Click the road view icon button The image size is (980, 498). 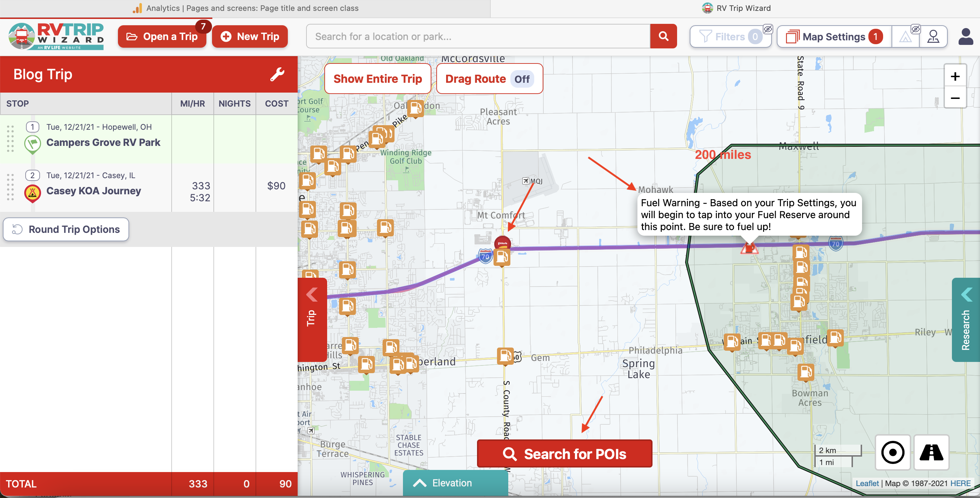pos(931,452)
